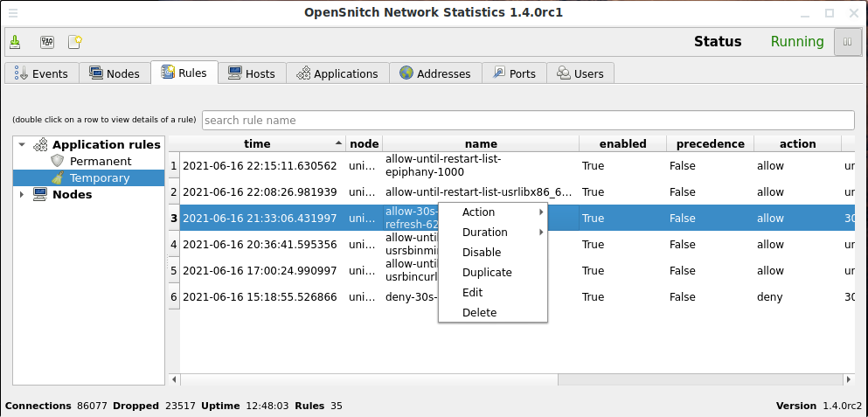Image resolution: width=868 pixels, height=417 pixels.
Task: Select Temporary rules in the tree
Action: (x=100, y=177)
